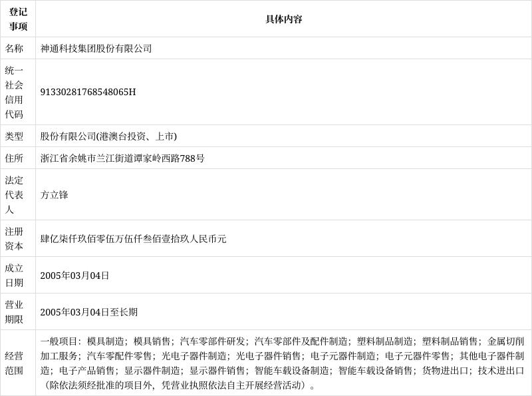Click the label '法定代表人'
Image resolution: width=532 pixels, height=396 pixels.
(14, 195)
